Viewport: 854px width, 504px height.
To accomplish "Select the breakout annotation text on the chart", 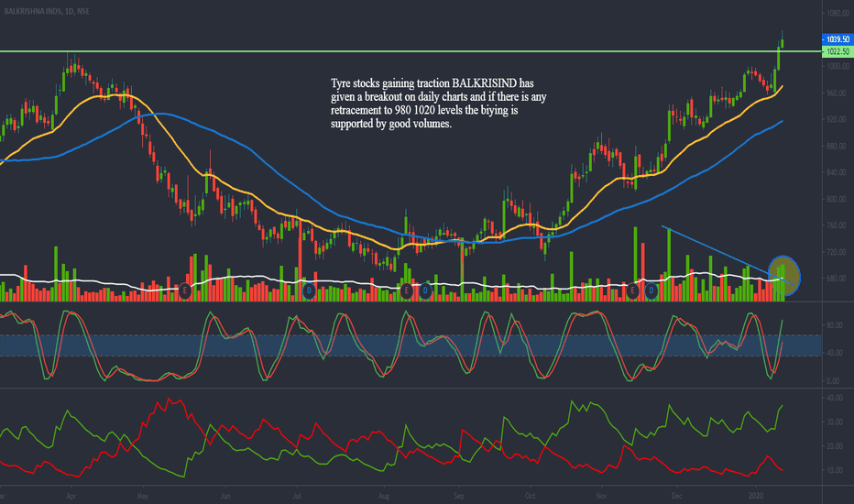I will [x=438, y=104].
